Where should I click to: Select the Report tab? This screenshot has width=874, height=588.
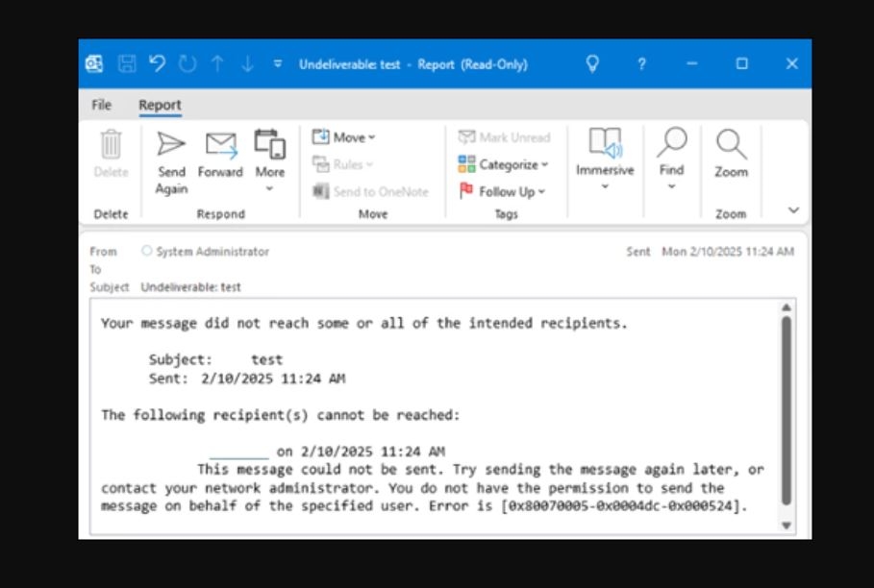coord(161,104)
